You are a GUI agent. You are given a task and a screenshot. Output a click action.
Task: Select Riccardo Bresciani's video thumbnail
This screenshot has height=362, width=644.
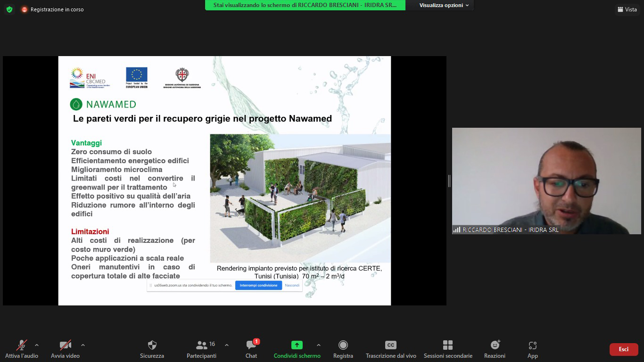546,181
